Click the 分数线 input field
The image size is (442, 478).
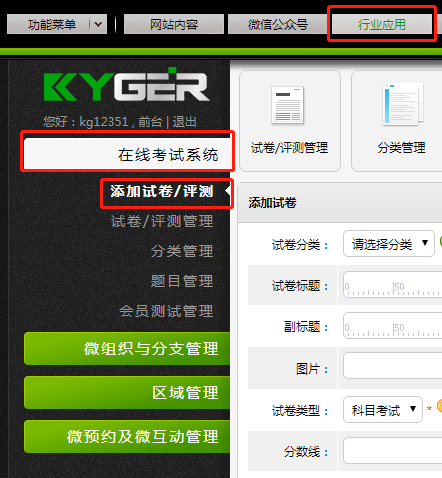tap(393, 451)
